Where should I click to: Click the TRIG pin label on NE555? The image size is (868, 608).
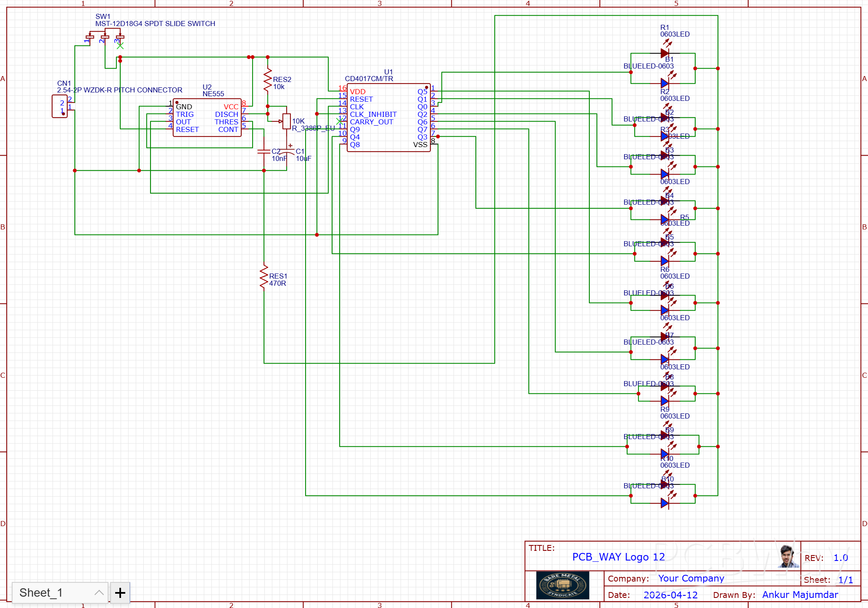[185, 114]
